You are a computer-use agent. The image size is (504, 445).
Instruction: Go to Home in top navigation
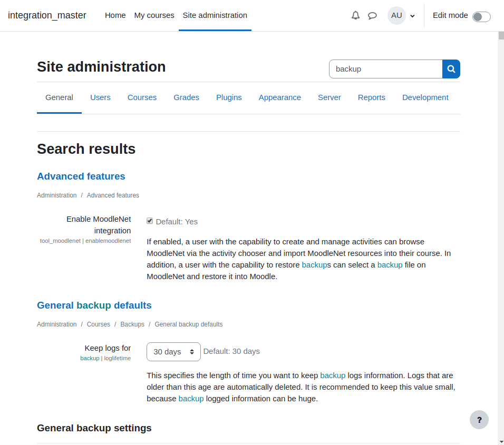pyautogui.click(x=115, y=15)
